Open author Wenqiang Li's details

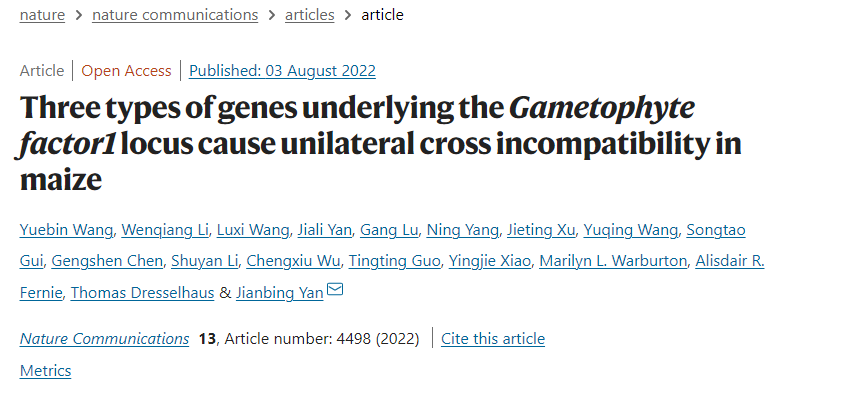(x=165, y=230)
